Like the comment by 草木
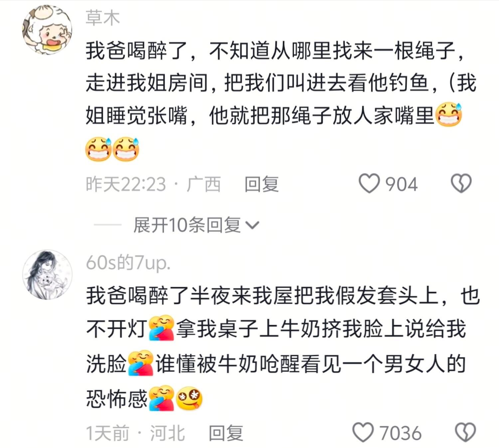 coord(369,184)
